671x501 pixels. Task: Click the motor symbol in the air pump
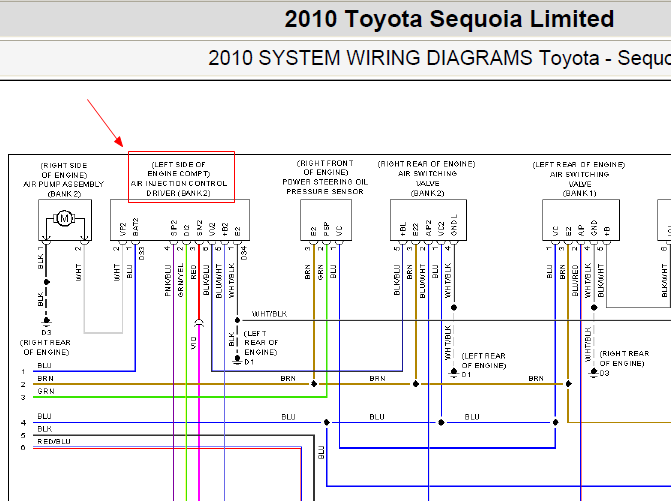[x=64, y=219]
